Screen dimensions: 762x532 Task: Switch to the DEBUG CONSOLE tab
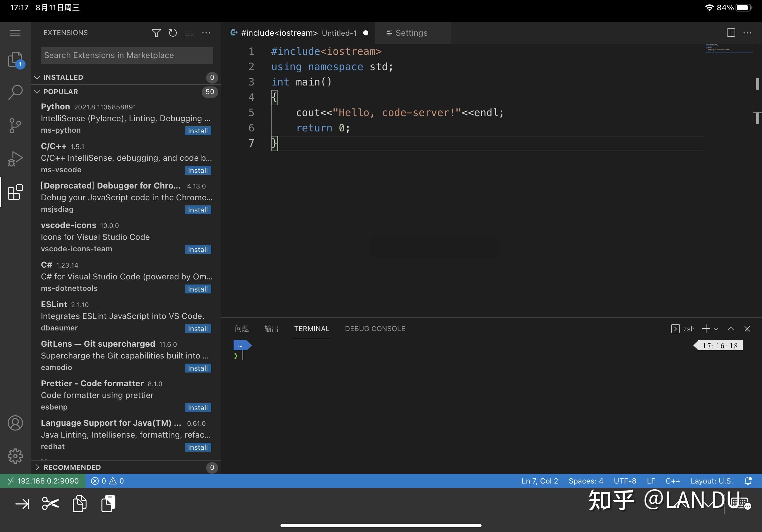point(375,329)
